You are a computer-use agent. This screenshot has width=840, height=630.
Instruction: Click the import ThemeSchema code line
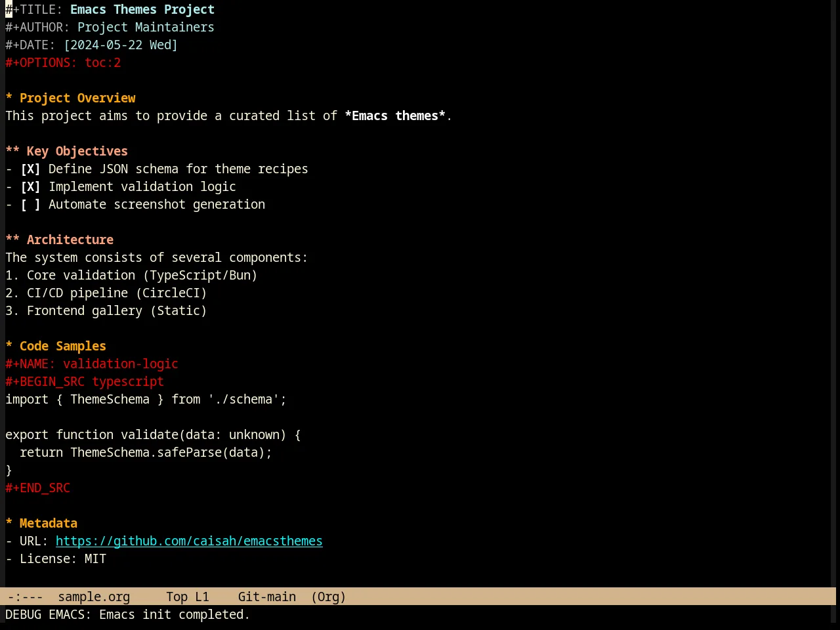click(x=146, y=399)
